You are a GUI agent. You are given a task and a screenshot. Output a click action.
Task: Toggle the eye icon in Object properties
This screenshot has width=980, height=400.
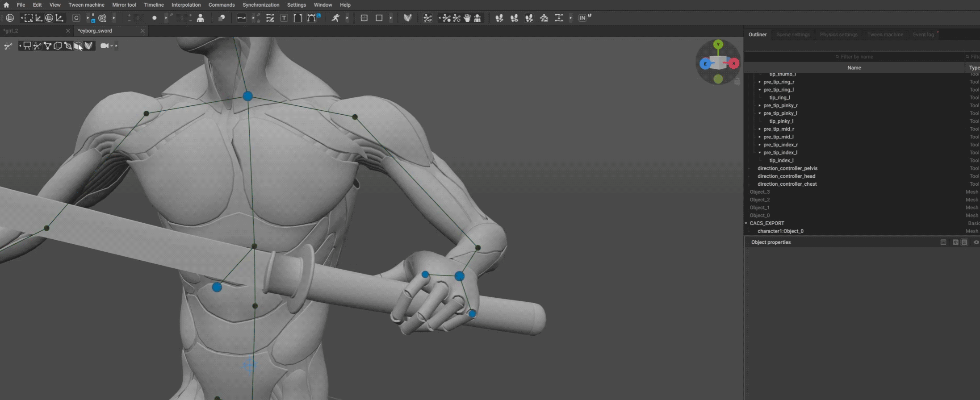click(976, 242)
